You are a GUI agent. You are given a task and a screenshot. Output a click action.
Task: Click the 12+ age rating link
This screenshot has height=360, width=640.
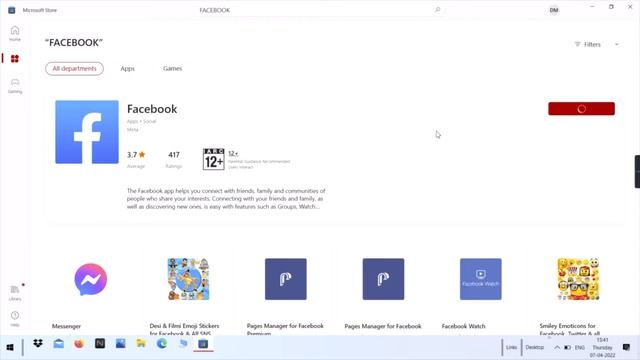pyautogui.click(x=233, y=153)
